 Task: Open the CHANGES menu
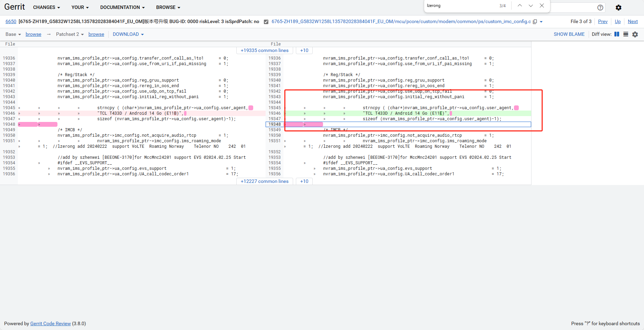[x=46, y=7]
